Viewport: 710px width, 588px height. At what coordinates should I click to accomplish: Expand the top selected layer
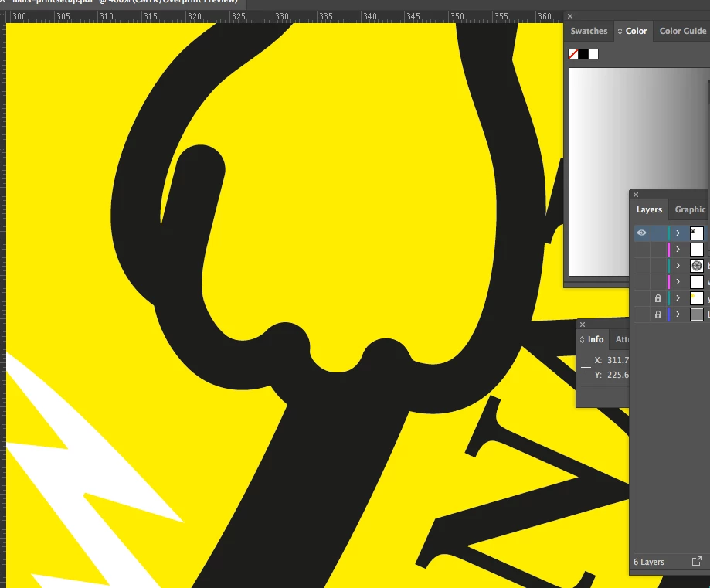(x=678, y=233)
